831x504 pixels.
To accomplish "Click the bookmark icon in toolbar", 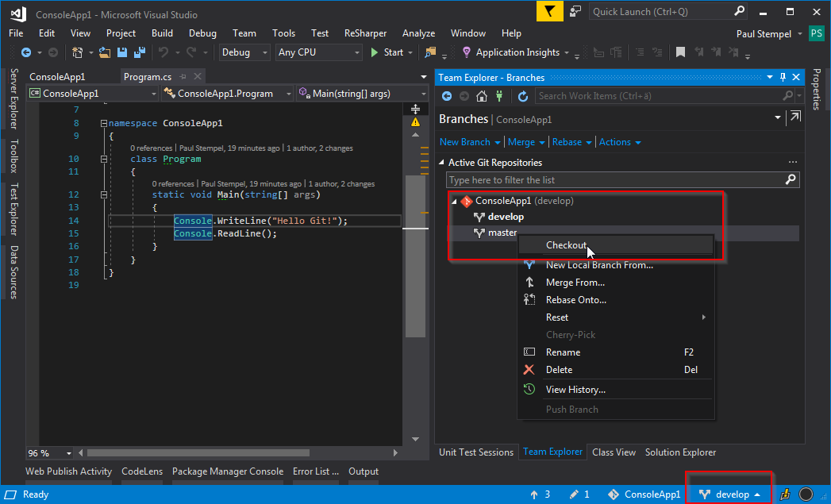I will (x=680, y=52).
